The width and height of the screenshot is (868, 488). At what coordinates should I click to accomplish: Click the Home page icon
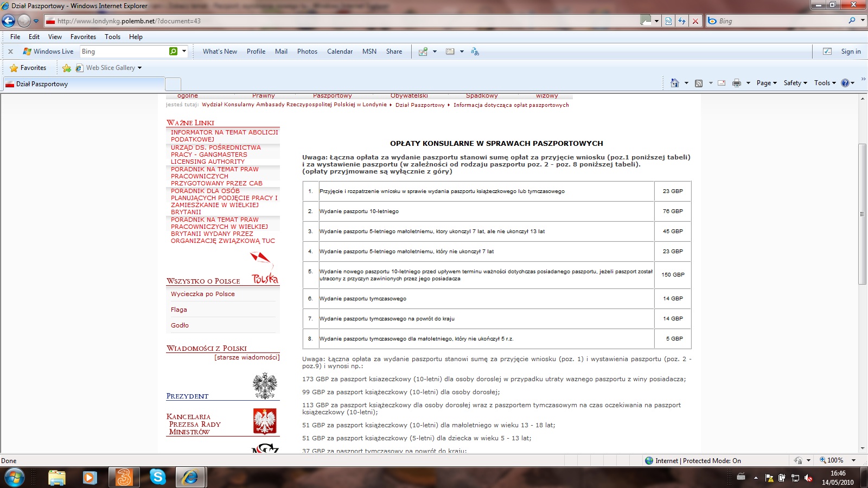(674, 83)
